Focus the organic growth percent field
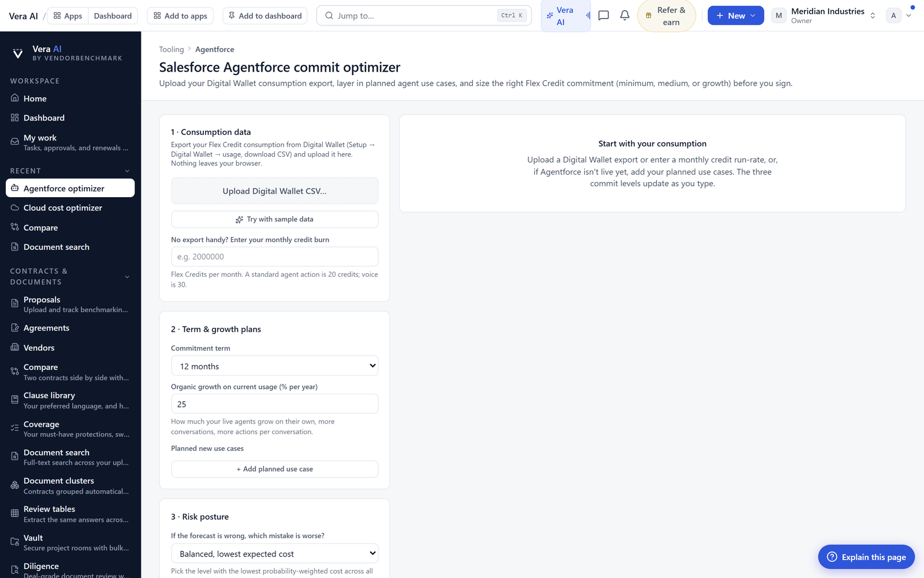Image resolution: width=924 pixels, height=578 pixels. coord(275,404)
